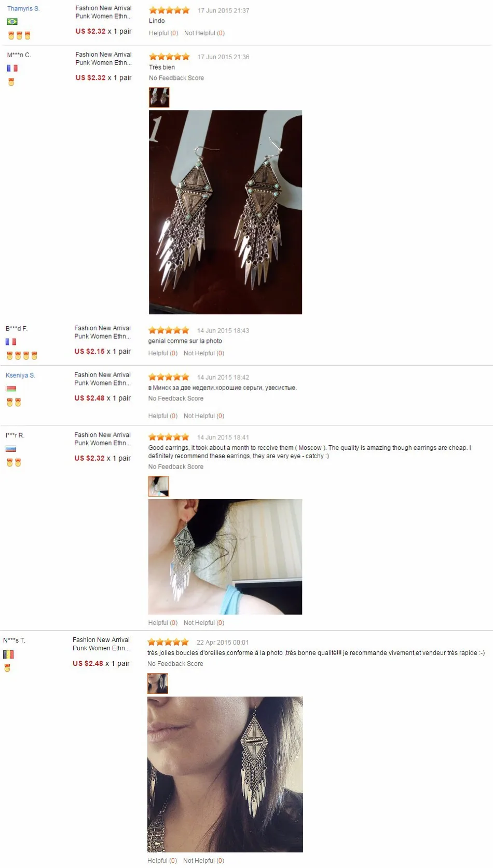493x868 pixels.
Task: Click the Brazil flag under Thamyris S.
Action: click(12, 22)
